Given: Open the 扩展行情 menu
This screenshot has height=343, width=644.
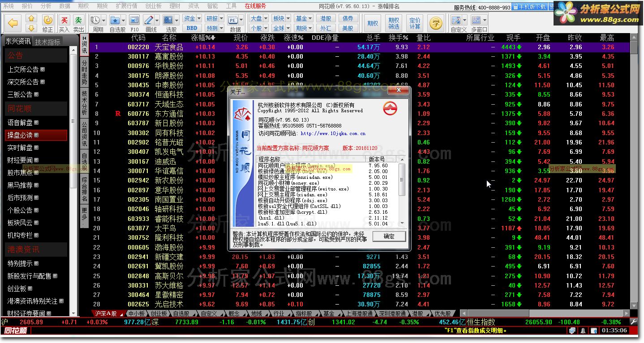Looking at the screenshot, I should pyautogui.click(x=126, y=6).
